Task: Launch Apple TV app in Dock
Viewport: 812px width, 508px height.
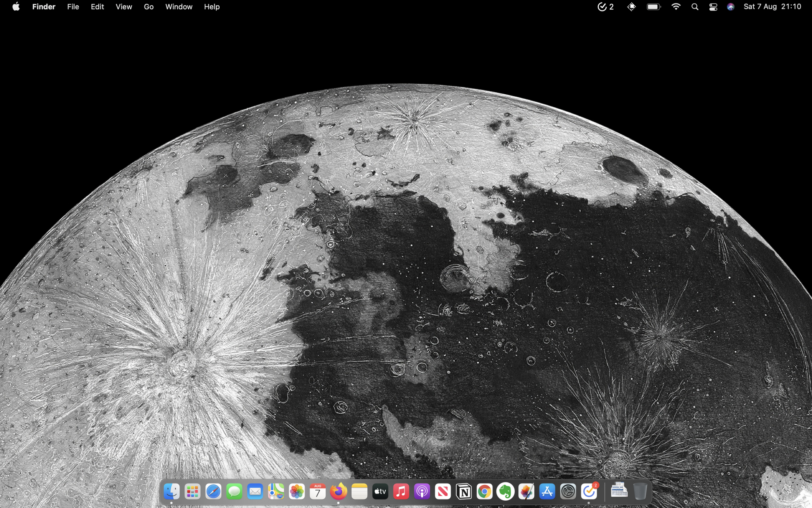Action: tap(380, 492)
